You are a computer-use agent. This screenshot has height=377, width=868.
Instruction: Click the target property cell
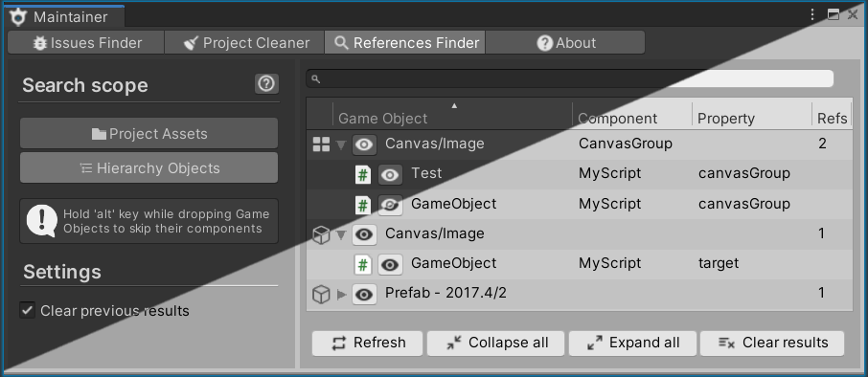click(x=719, y=263)
